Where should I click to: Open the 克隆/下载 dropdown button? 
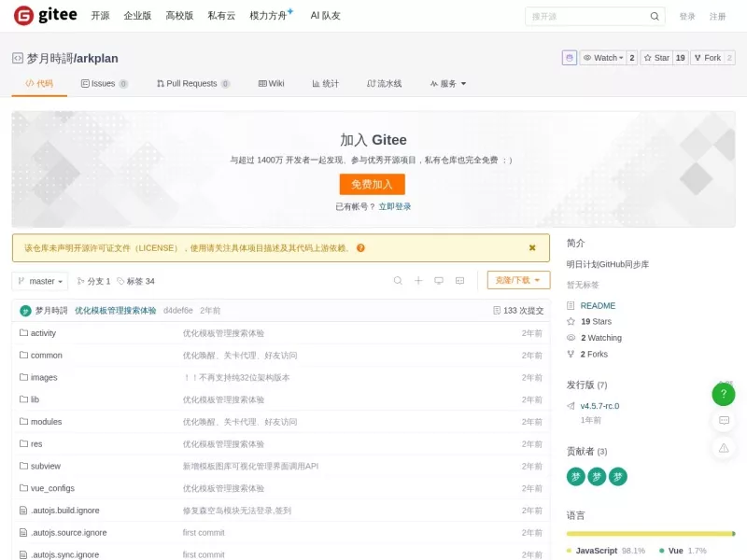click(x=518, y=280)
